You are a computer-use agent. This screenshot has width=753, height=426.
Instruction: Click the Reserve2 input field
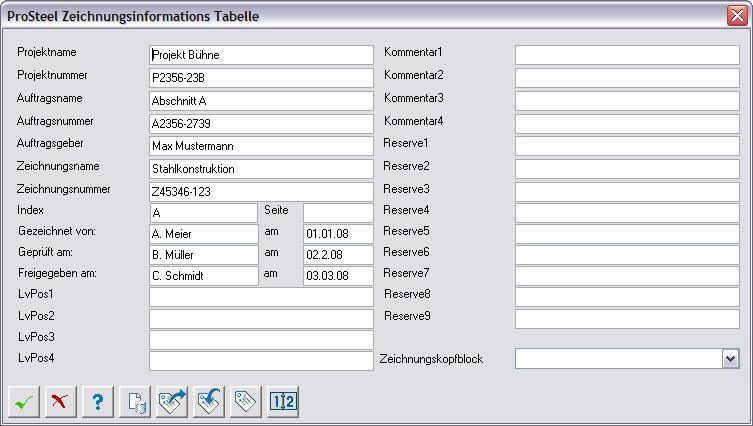click(x=627, y=169)
